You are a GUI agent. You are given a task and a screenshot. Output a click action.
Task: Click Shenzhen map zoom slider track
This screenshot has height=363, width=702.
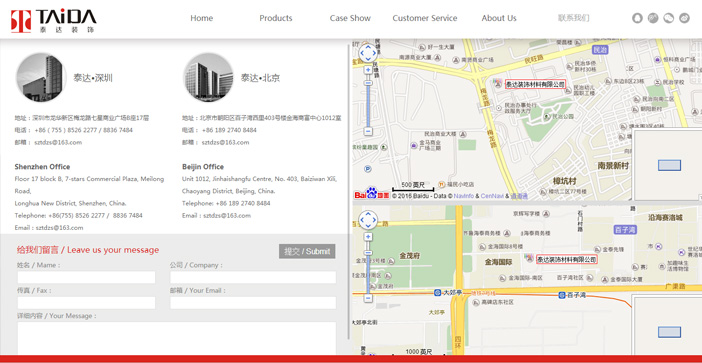tap(368, 101)
